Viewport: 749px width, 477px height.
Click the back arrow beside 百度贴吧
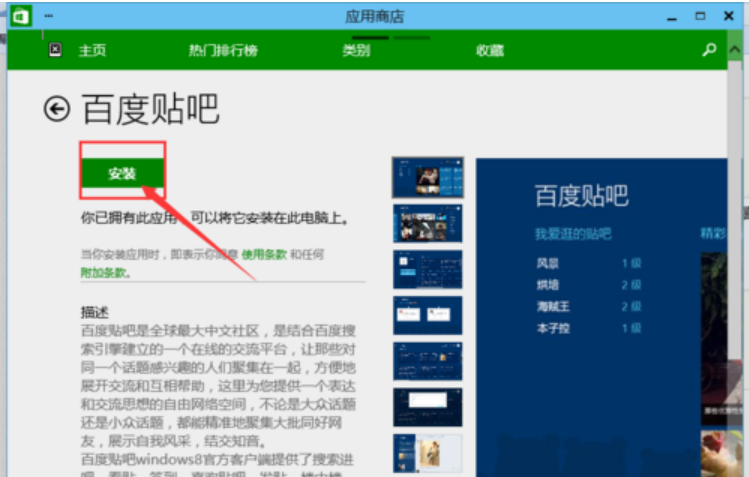pos(57,109)
